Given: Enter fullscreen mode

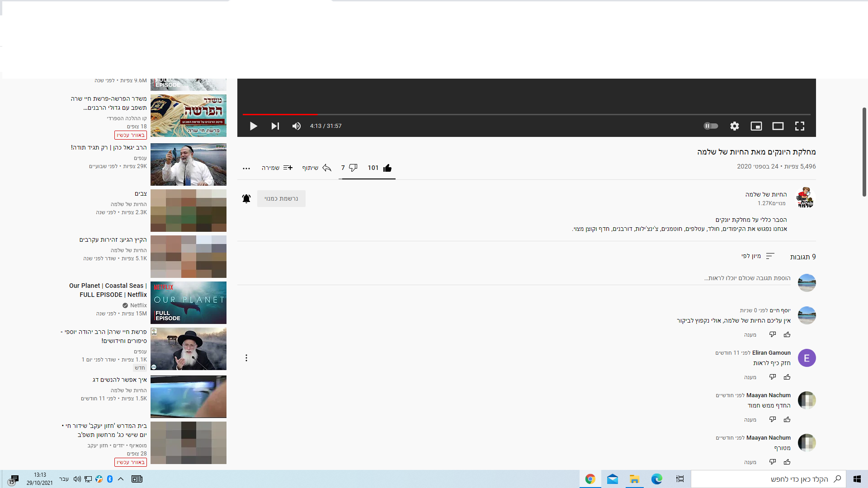Looking at the screenshot, I should 800,126.
